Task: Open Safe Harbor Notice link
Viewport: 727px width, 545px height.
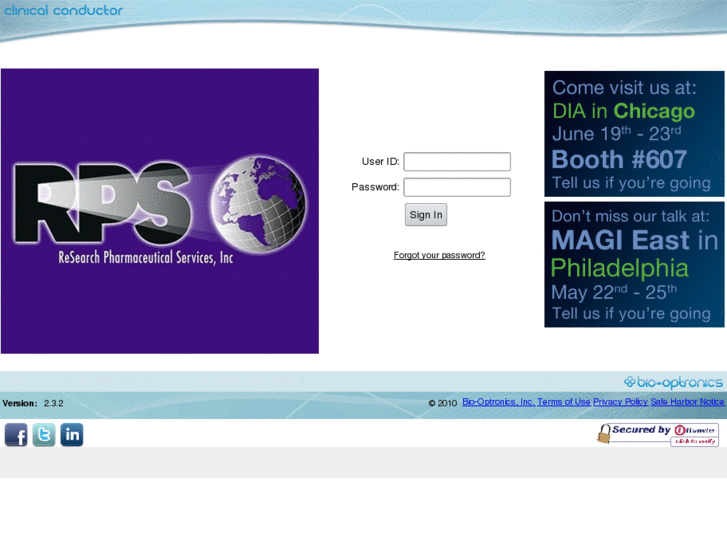Action: (x=687, y=402)
